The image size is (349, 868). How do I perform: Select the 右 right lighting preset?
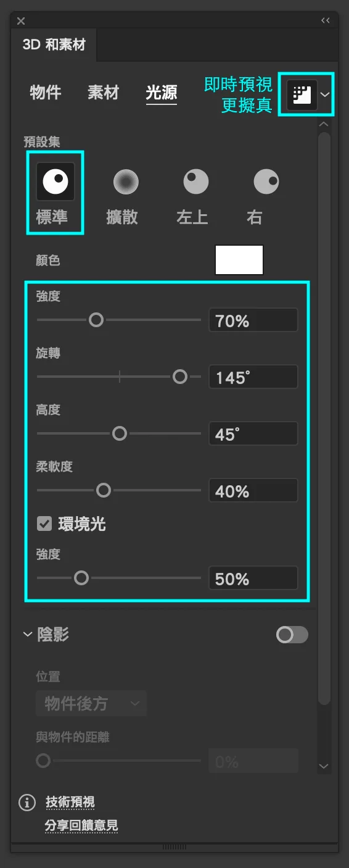click(x=266, y=182)
